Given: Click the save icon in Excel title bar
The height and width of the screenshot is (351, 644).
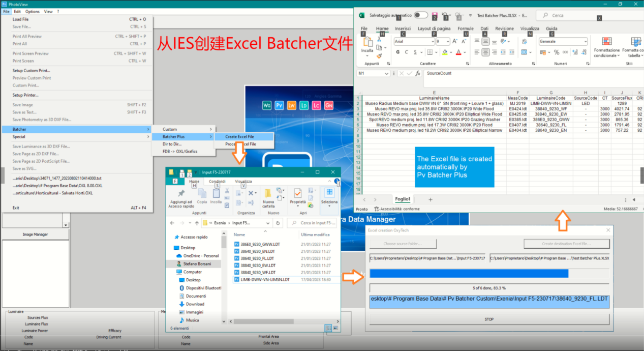Looking at the screenshot, I should point(435,16).
